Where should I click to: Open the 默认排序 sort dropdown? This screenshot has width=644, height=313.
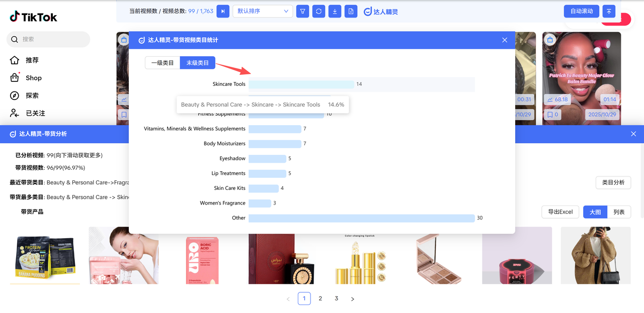(263, 11)
